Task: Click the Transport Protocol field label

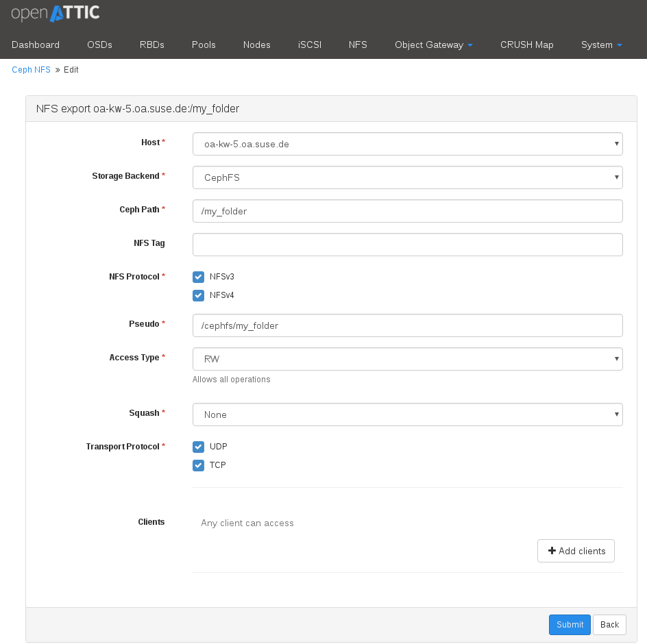Action: click(x=125, y=447)
